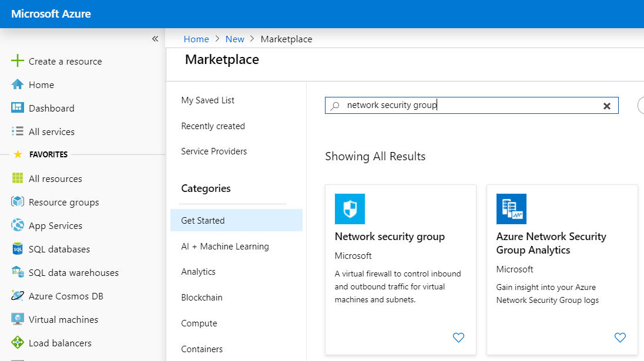Clear the search box with X
Screen dimensions: 644x361
click(x=606, y=106)
